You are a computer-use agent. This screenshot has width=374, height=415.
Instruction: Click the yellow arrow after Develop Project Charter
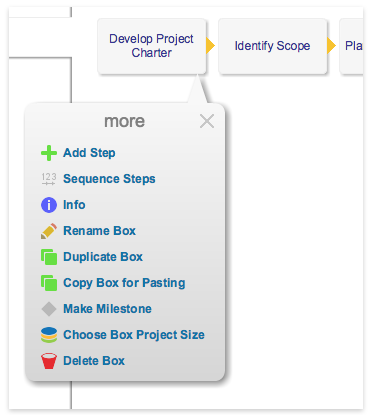[210, 46]
